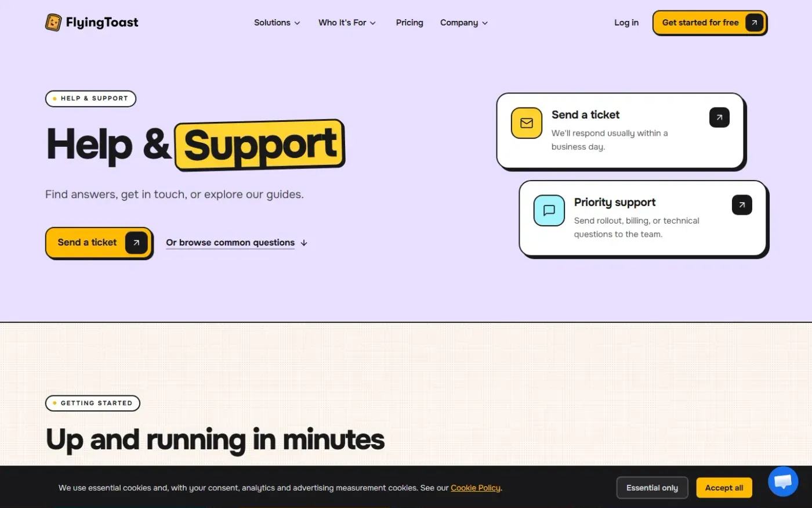Click the envelope icon on Send a ticket card

527,123
